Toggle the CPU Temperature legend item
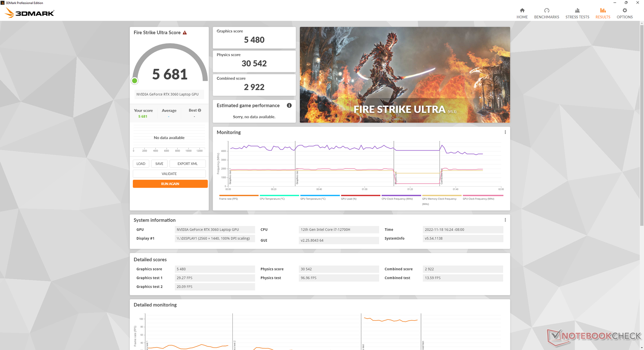The height and width of the screenshot is (350, 644). pyautogui.click(x=279, y=197)
